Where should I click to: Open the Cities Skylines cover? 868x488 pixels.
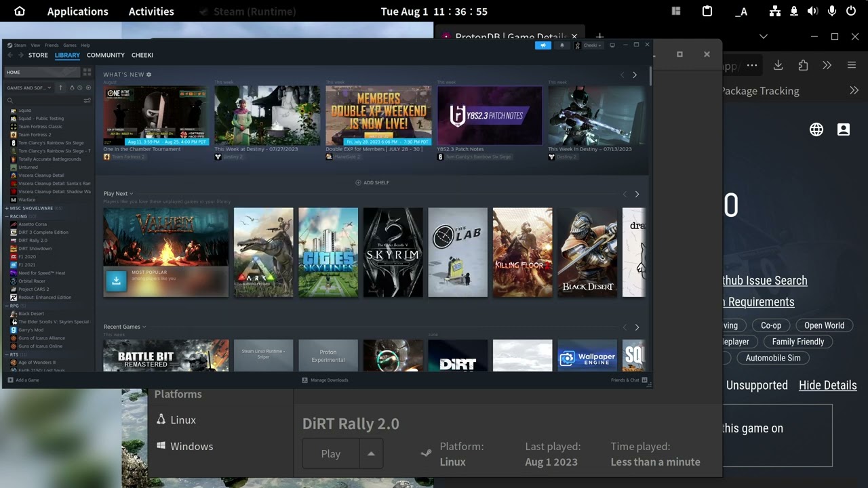pos(328,252)
